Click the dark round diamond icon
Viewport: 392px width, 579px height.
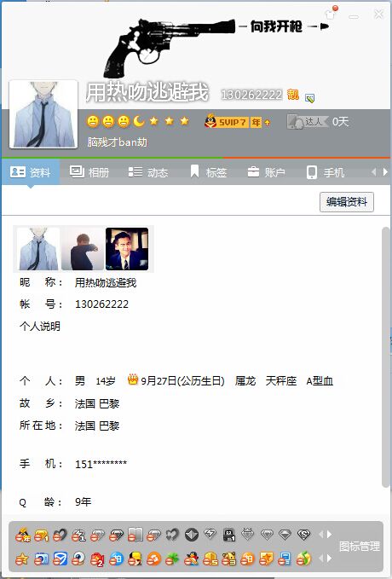click(191, 535)
